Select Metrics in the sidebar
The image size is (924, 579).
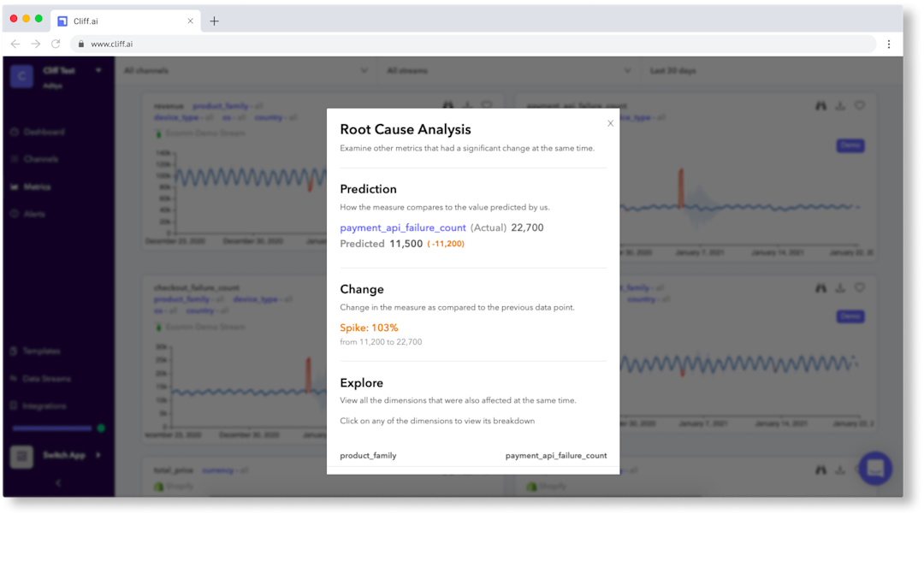coord(37,186)
